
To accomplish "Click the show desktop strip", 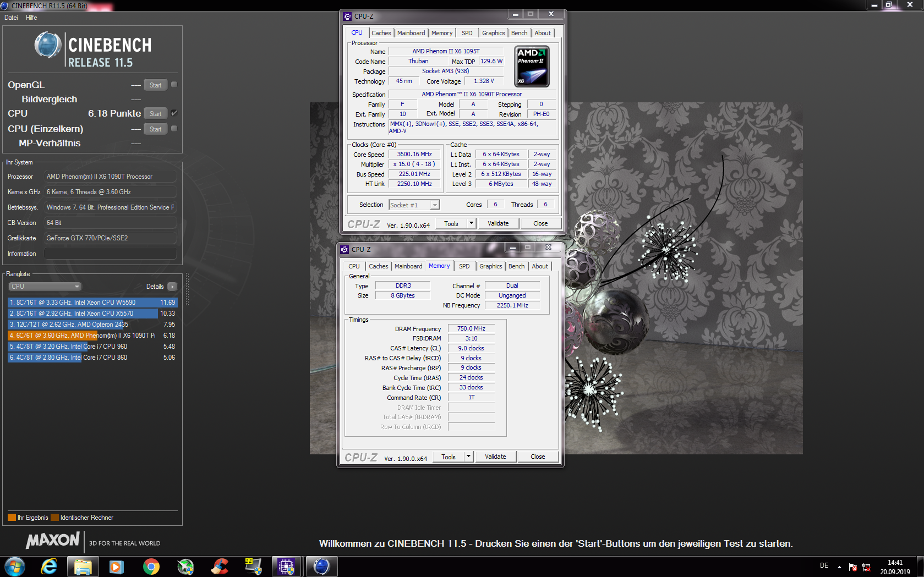I will coord(920,567).
